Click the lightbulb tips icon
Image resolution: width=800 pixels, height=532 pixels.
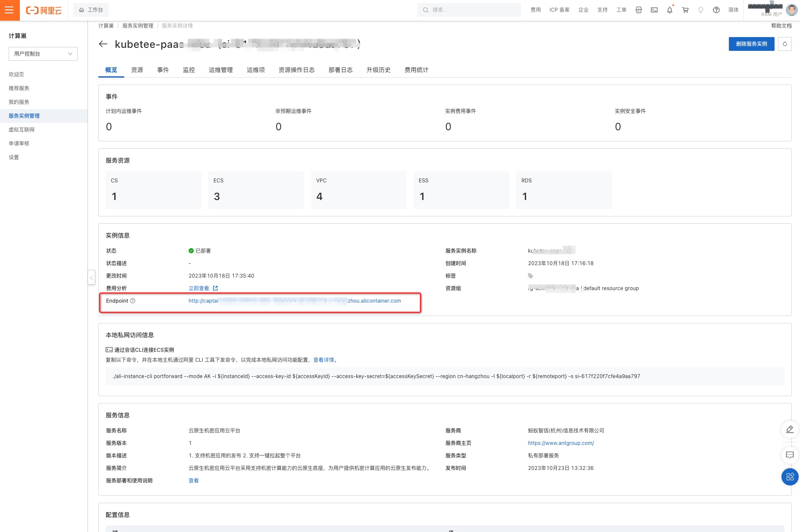[x=701, y=10]
